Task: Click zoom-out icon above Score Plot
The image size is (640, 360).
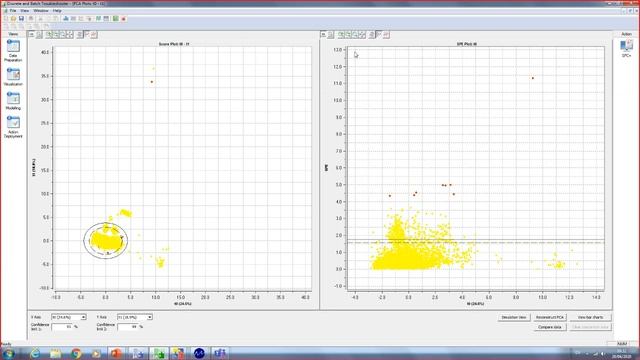Action: click(56, 35)
